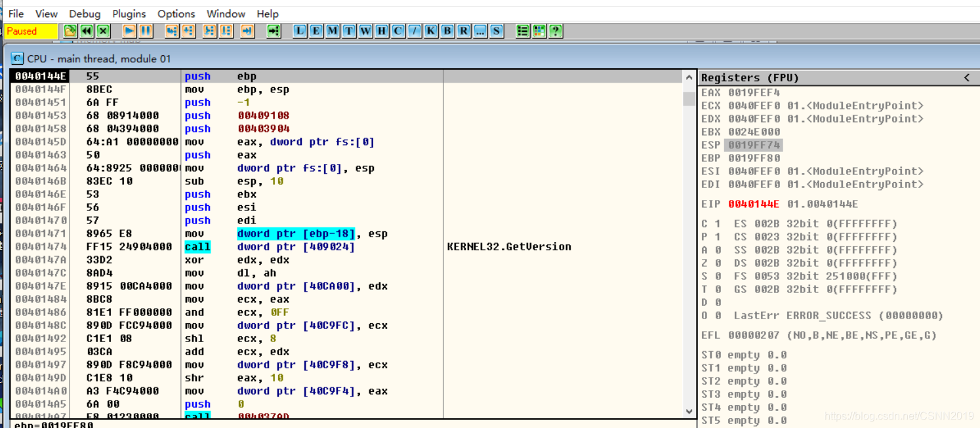Click the Paused status indicator

[x=31, y=31]
